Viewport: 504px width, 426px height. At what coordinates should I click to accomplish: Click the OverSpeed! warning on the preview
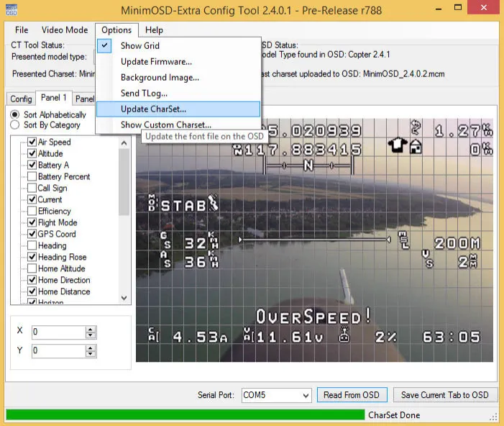314,316
